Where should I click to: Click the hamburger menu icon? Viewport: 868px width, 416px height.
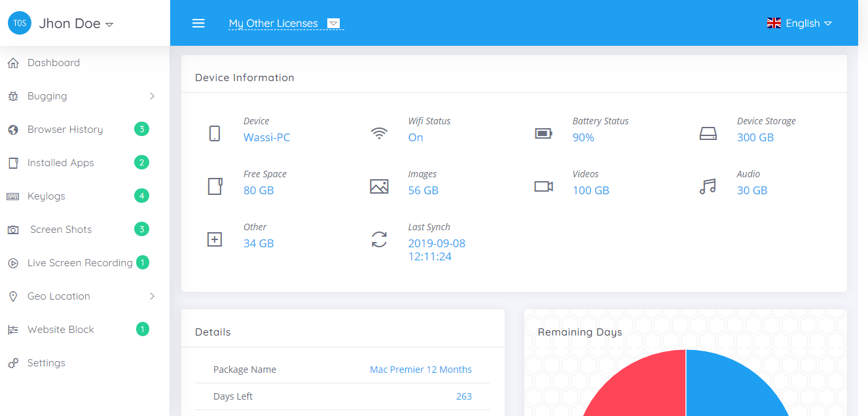point(198,24)
